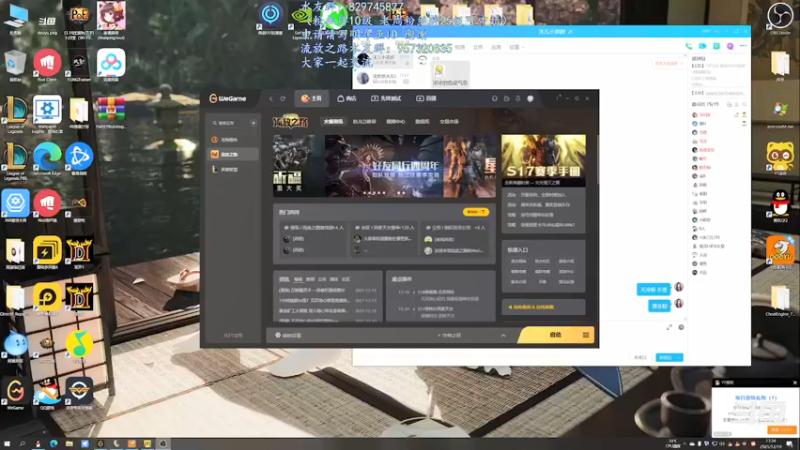800x450 pixels.
Task: Click the first highlighted game sub-navigation tab
Action: pos(333,121)
